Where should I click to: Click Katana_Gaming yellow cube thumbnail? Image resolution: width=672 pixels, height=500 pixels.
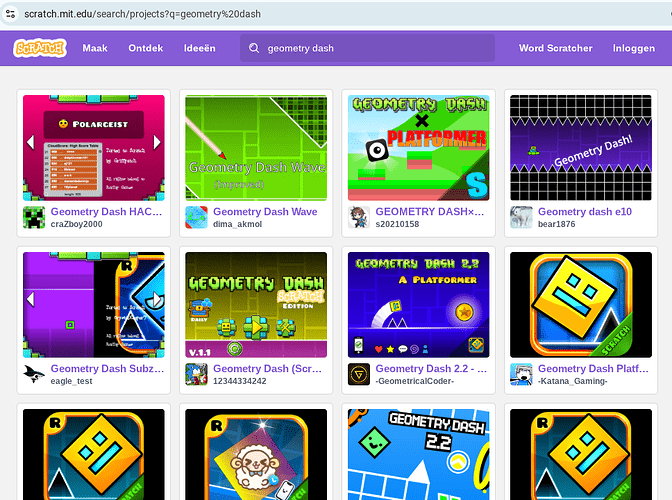click(581, 305)
